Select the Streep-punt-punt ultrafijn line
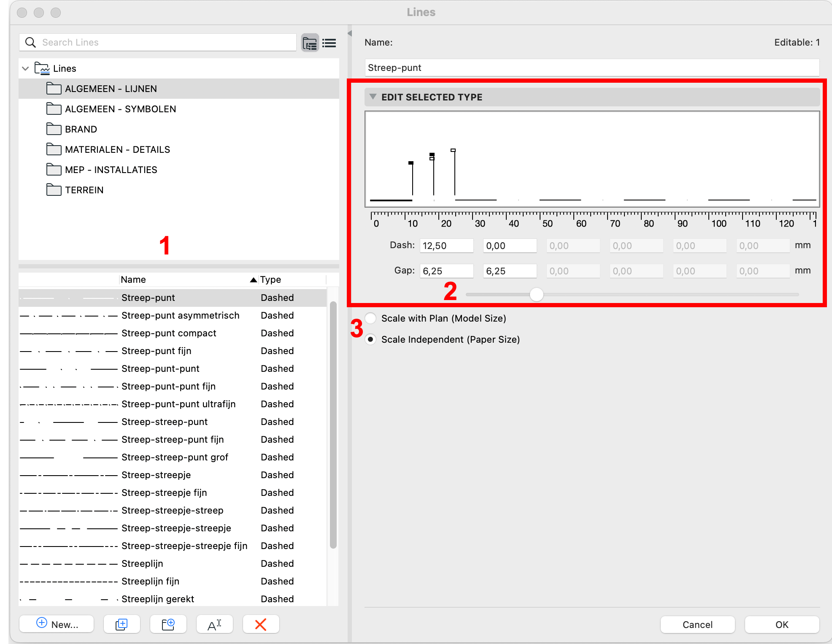 [173, 404]
